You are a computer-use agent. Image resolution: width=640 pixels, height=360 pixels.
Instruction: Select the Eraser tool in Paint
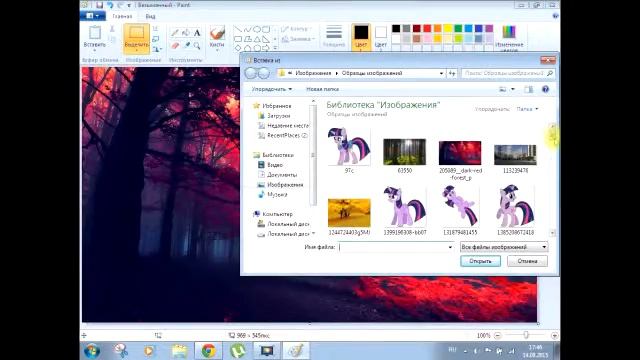pyautogui.click(x=175, y=46)
